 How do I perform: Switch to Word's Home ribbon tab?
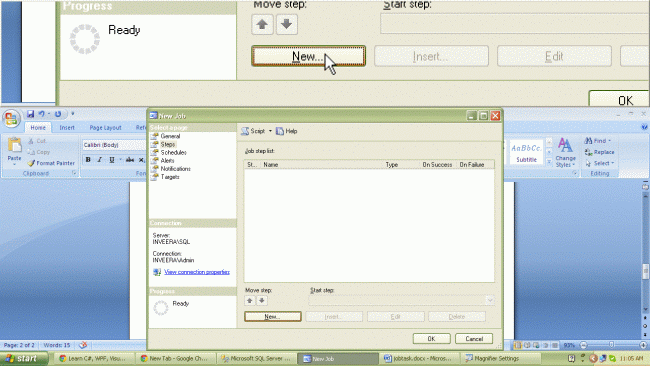(38, 128)
